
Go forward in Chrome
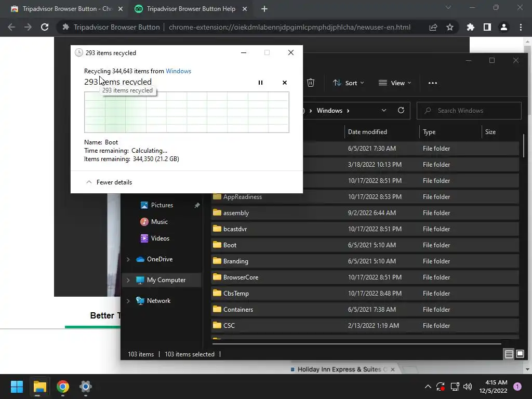(x=28, y=27)
